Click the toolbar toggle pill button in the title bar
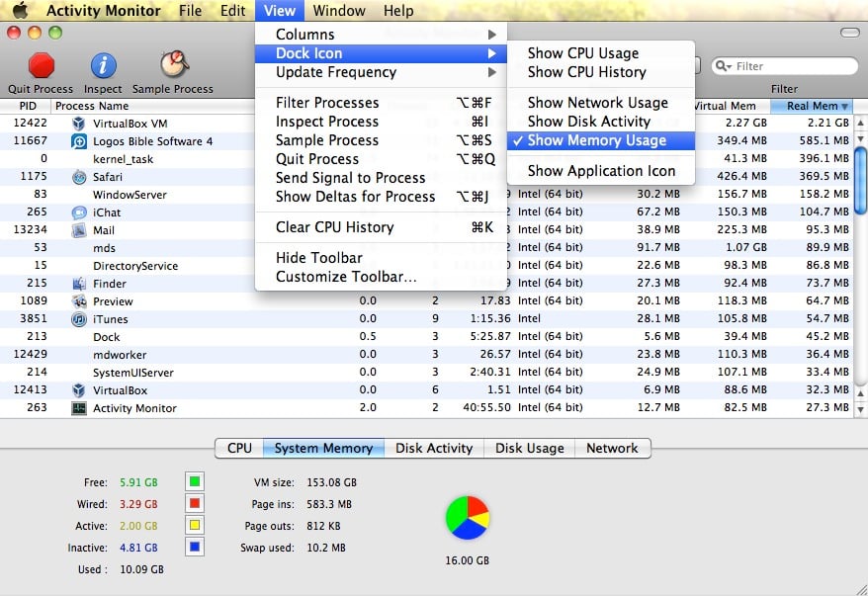This screenshot has width=868, height=596. pos(849,33)
